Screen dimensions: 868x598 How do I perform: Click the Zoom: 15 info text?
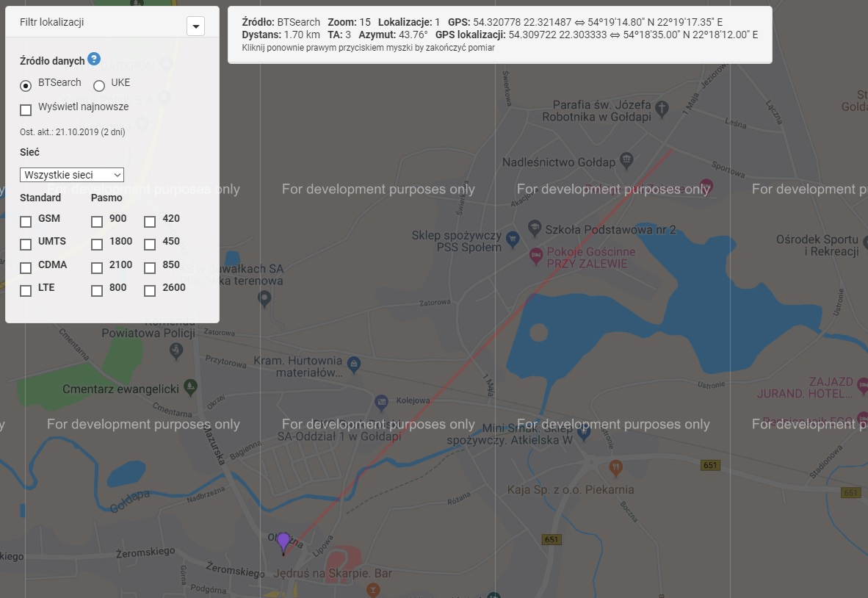tap(350, 22)
